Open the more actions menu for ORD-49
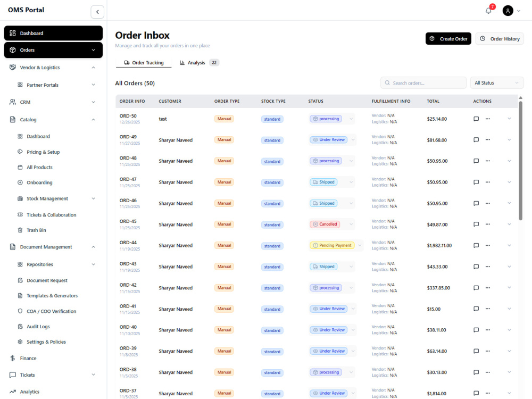 (487, 140)
